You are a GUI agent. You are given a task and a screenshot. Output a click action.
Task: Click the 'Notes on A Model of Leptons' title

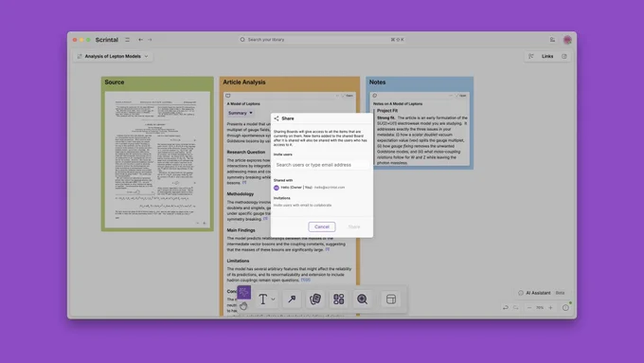point(397,103)
